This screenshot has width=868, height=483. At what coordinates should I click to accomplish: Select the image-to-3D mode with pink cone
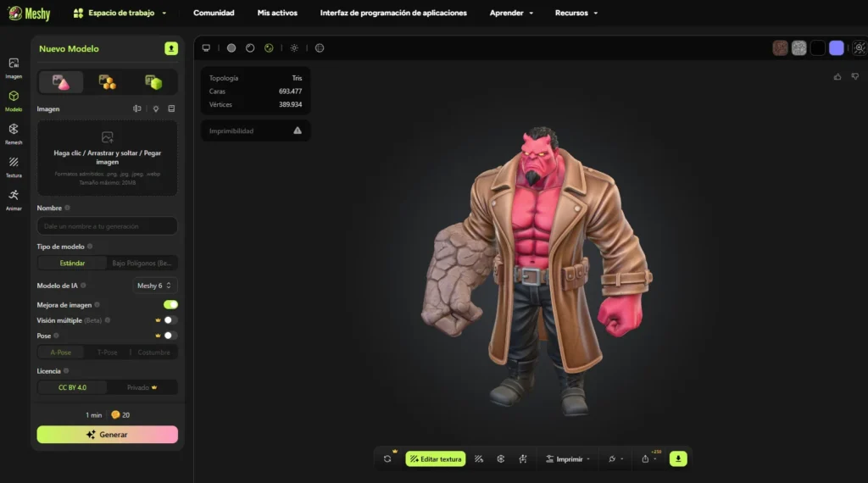click(x=61, y=82)
